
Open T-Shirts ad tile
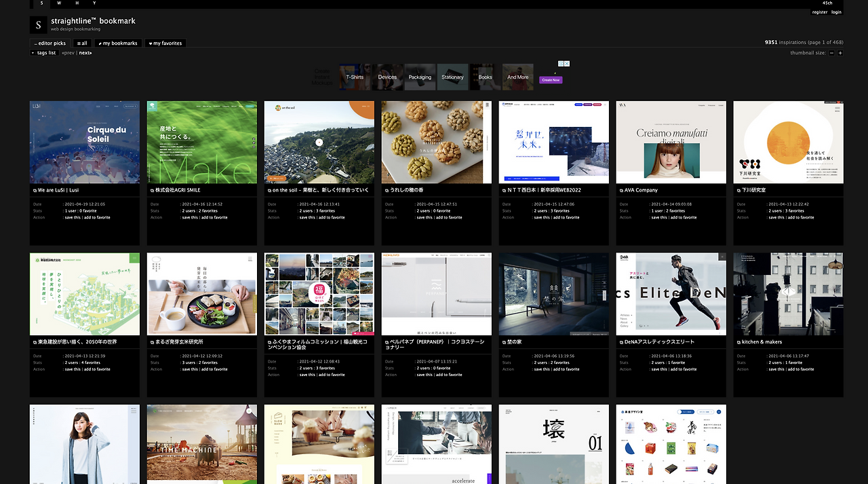tap(355, 77)
